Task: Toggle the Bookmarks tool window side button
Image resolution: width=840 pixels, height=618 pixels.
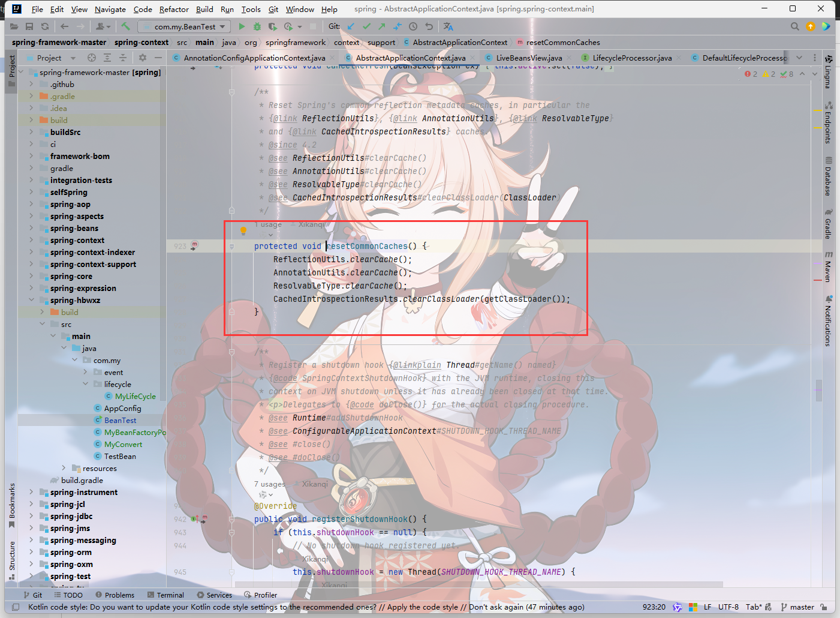Action: (x=11, y=505)
